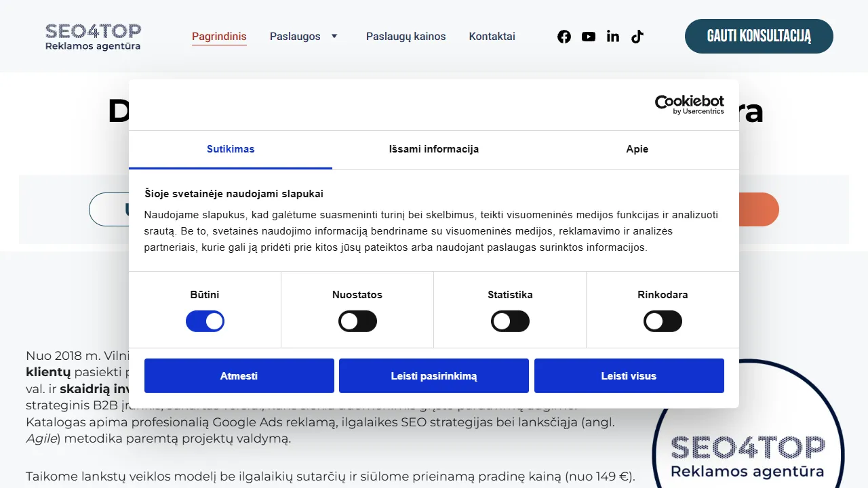Navigate to Paslaugų kainos
The width and height of the screenshot is (868, 488).
(x=406, y=36)
